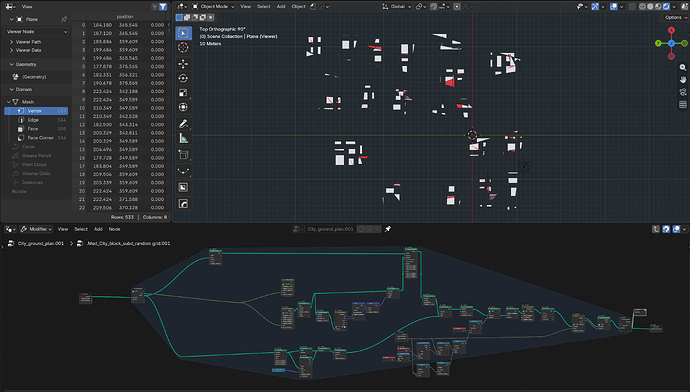Viewport: 690px width, 392px height.
Task: Open the 3D viewport Add menu
Action: (281, 7)
